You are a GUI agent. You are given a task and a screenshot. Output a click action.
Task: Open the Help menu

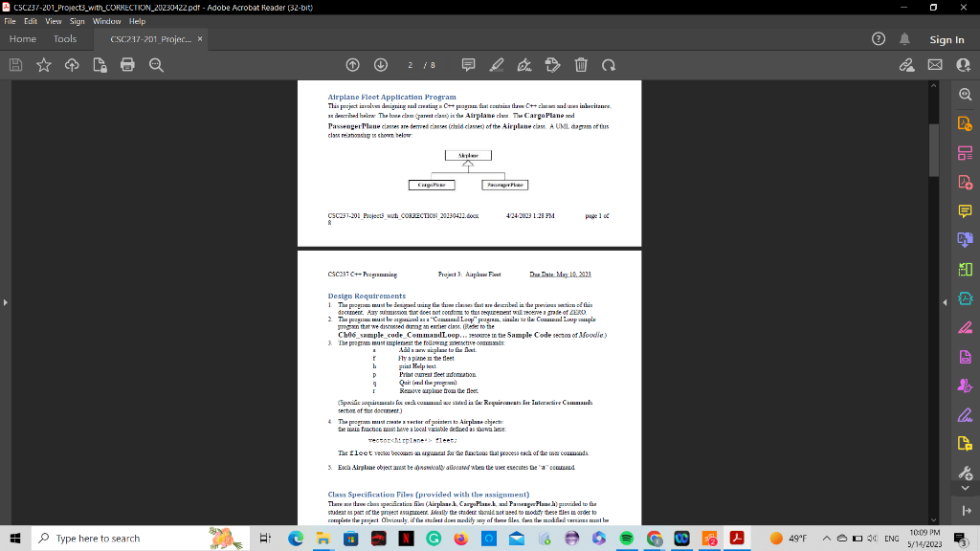[x=137, y=21]
